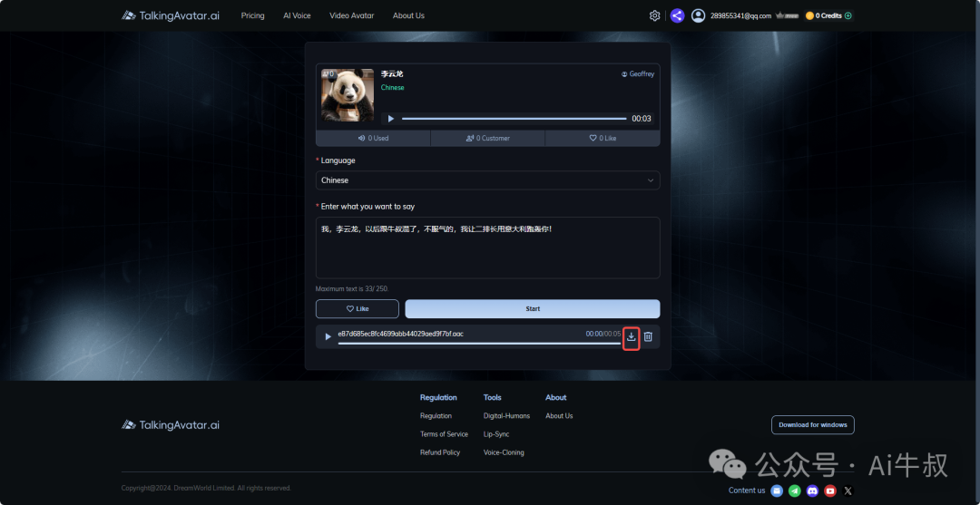Viewport: 980px width, 505px height.
Task: Click the Like button with heart
Action: (x=357, y=309)
